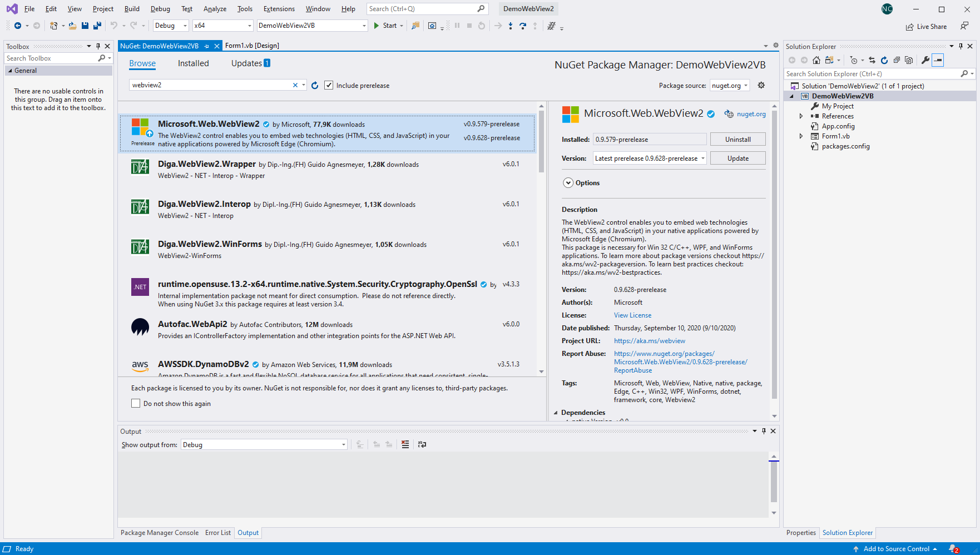Collapse the DemoWebView2VB project node
Viewport: 980px width, 555px height.
tap(792, 96)
